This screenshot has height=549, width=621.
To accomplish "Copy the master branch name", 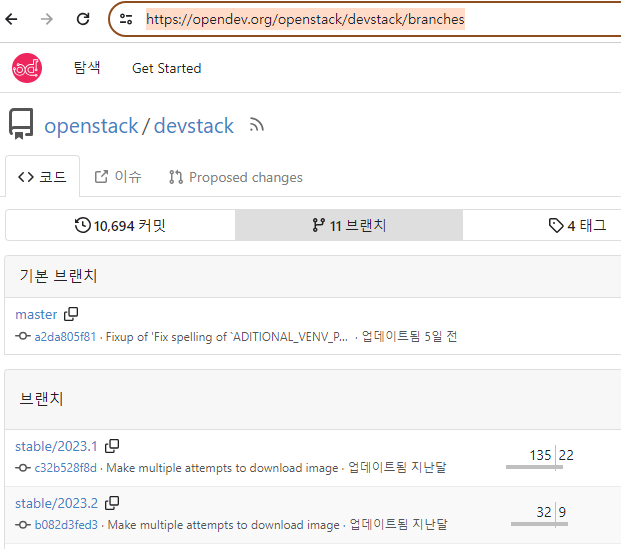I will tap(71, 314).
